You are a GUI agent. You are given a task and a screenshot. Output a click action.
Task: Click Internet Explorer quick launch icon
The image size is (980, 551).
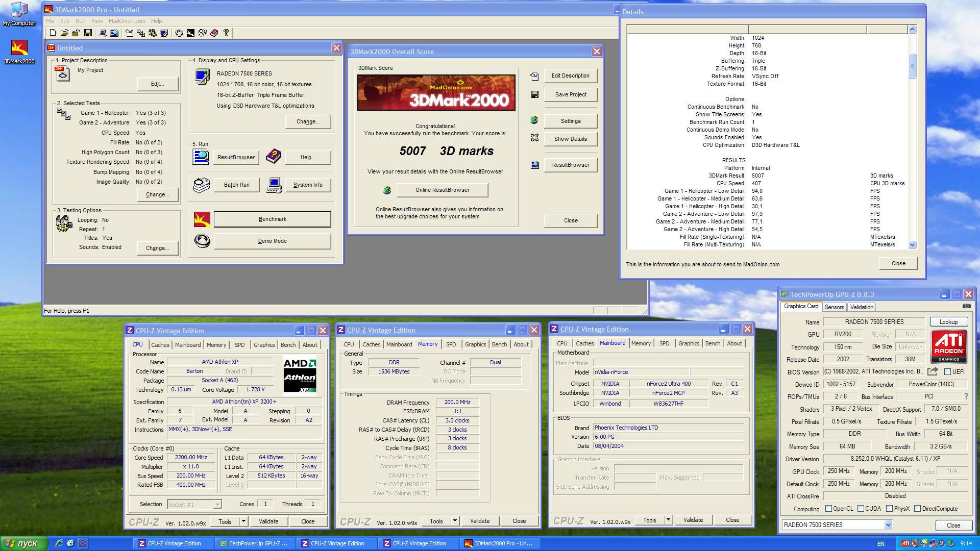pyautogui.click(x=59, y=543)
